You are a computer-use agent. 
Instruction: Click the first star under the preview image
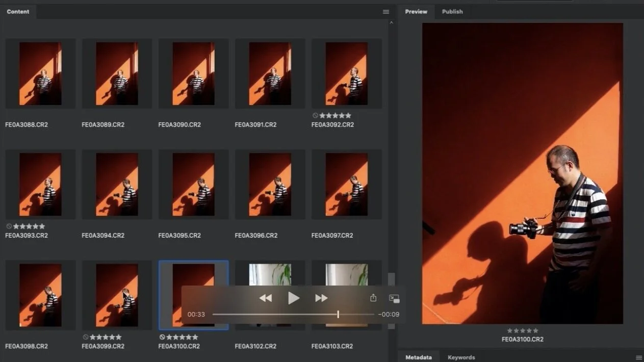coord(509,330)
